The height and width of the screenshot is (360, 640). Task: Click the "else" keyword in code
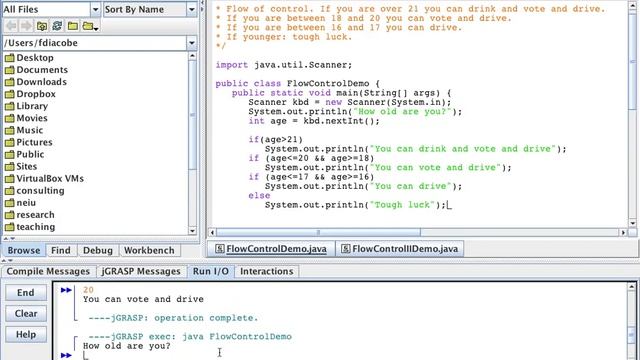[259, 196]
